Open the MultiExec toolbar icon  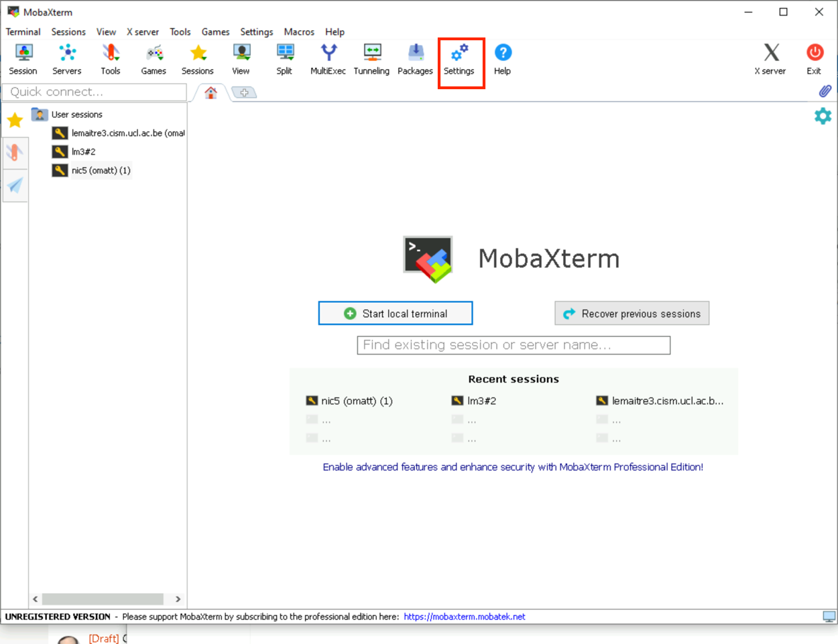click(x=328, y=60)
